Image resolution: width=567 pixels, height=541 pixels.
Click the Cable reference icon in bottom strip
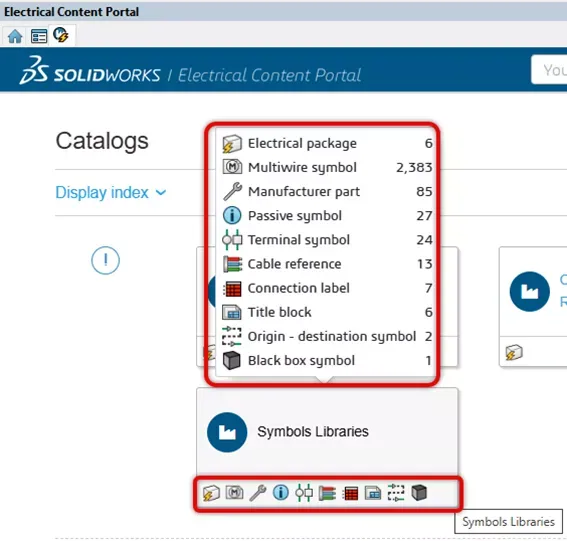pyautogui.click(x=327, y=493)
